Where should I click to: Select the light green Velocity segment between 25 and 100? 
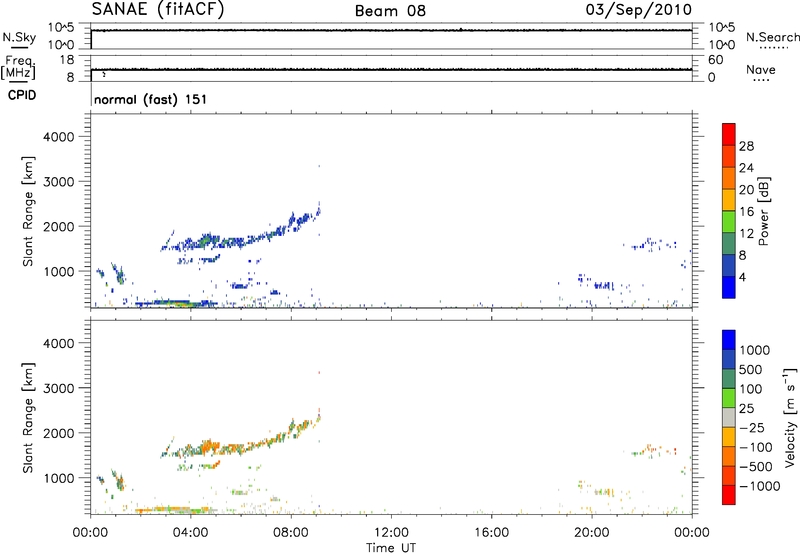[729, 398]
